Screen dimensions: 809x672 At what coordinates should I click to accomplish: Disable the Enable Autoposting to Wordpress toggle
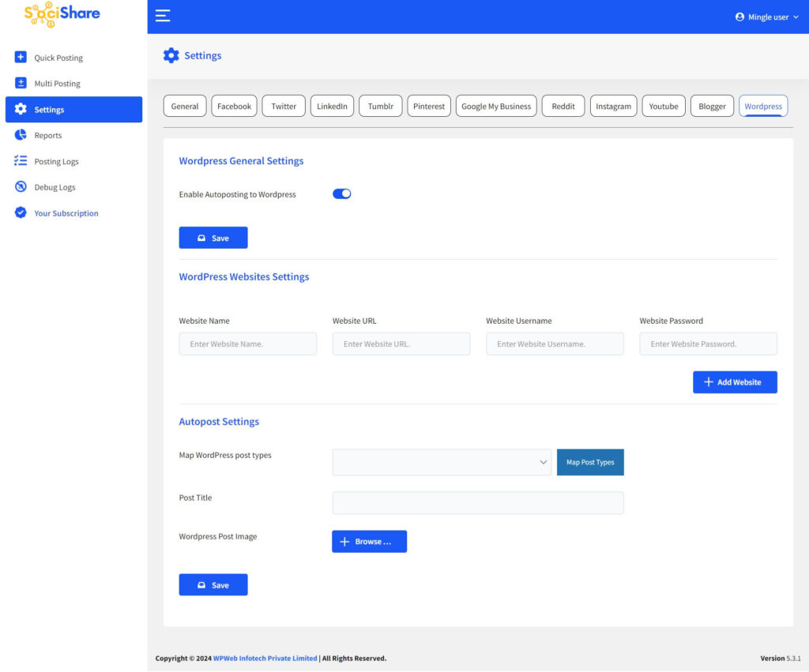click(341, 194)
